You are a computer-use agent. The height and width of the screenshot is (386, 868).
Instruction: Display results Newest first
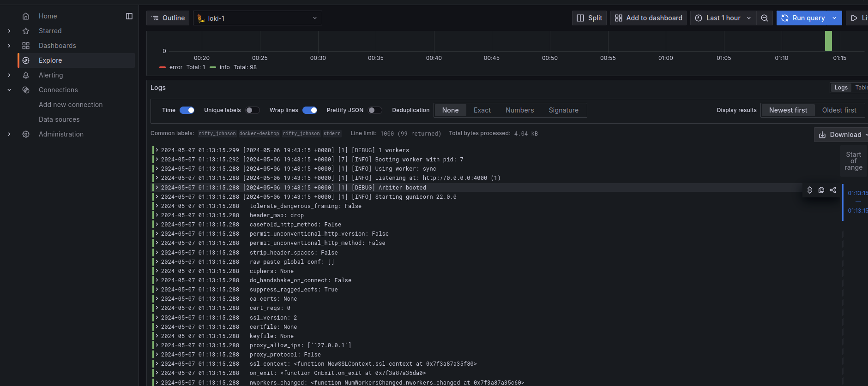click(788, 110)
